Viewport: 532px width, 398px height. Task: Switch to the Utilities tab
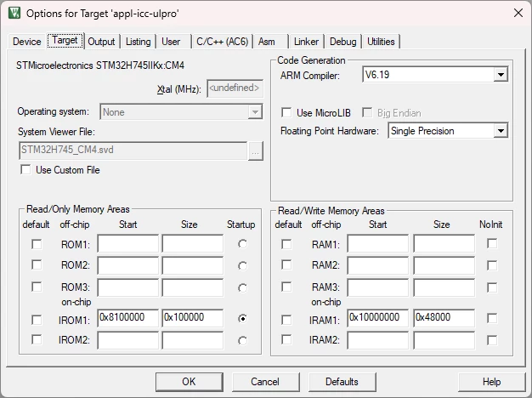click(381, 42)
